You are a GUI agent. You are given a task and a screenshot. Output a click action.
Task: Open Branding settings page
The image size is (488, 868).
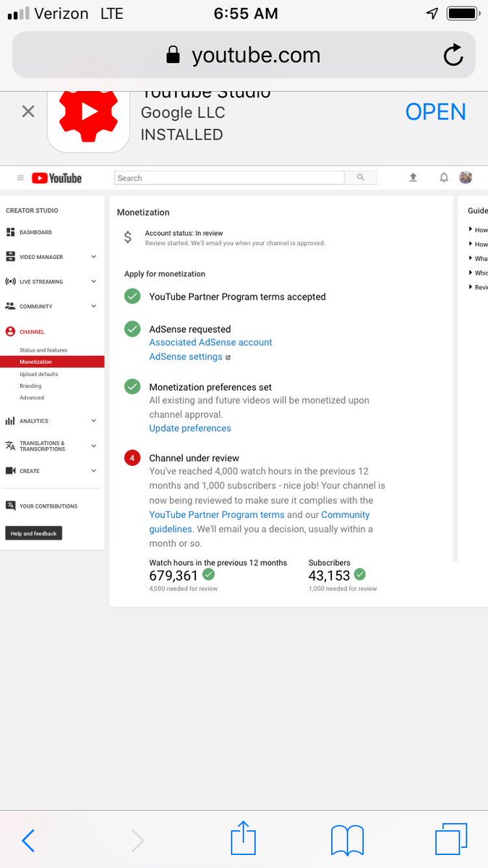tap(30, 386)
